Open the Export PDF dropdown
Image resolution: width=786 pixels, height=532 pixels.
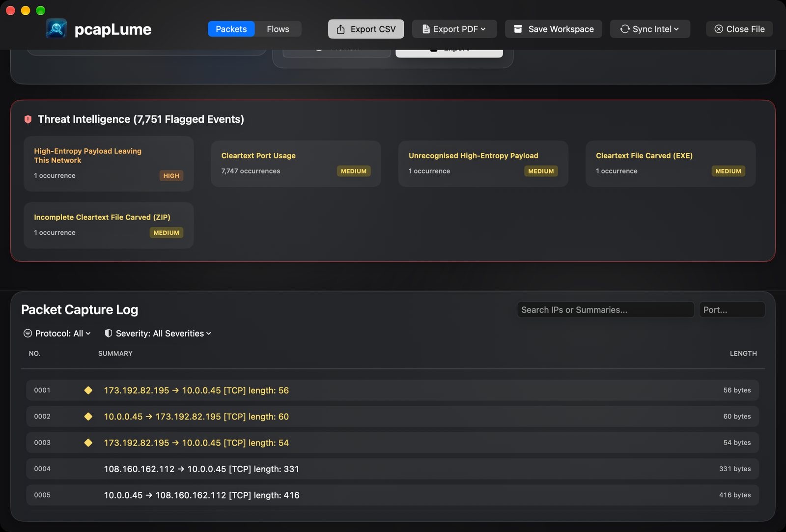click(454, 29)
